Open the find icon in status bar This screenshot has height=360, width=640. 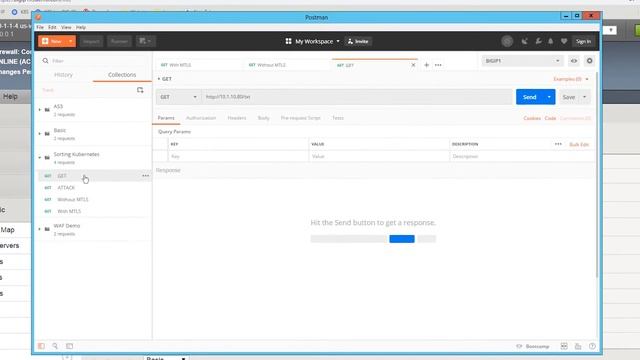point(55,346)
